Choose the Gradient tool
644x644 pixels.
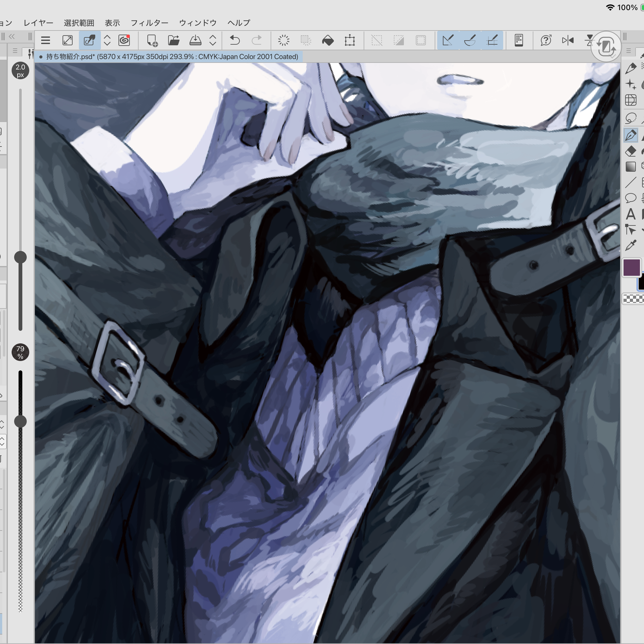[x=630, y=166]
